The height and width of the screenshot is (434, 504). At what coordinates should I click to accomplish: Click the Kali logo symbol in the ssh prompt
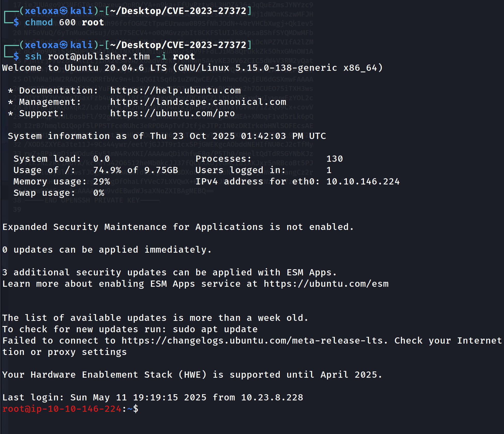(64, 45)
